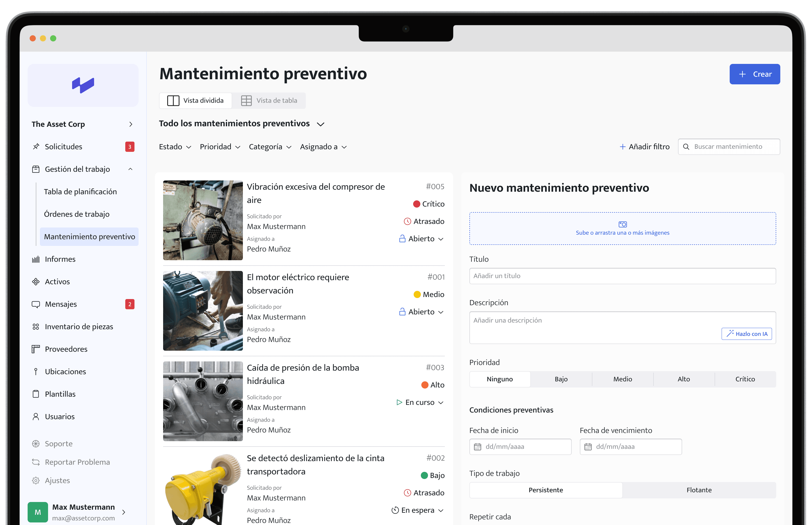Choose Persistente work type
Viewport: 812px width, 525px height.
click(546, 490)
